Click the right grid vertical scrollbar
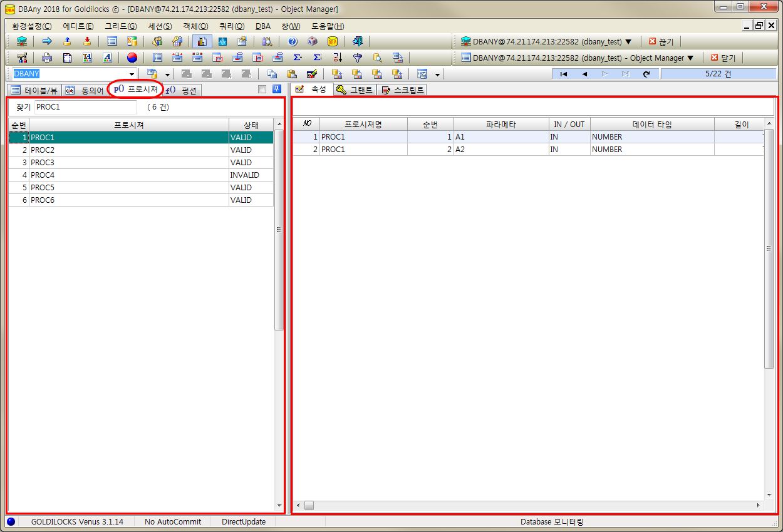This screenshot has height=532, width=783. (769, 249)
